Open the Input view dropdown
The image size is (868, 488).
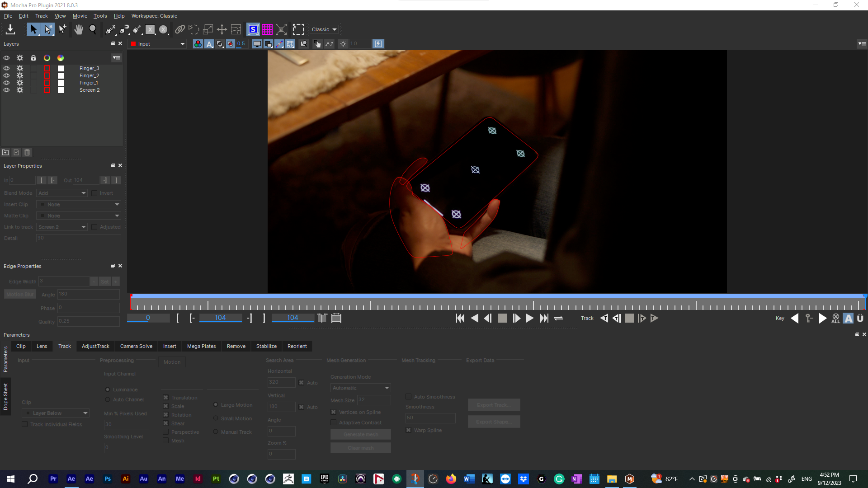pos(158,44)
